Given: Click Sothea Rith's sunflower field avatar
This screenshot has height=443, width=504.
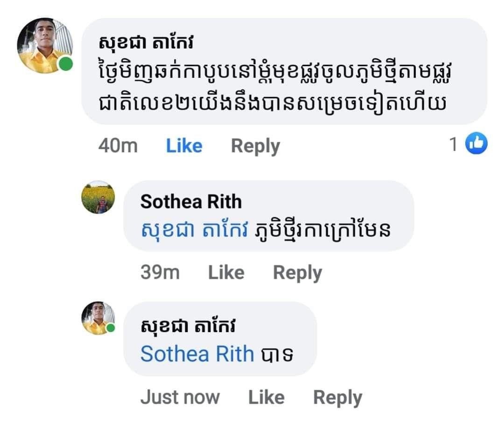Looking at the screenshot, I should coord(98,197).
